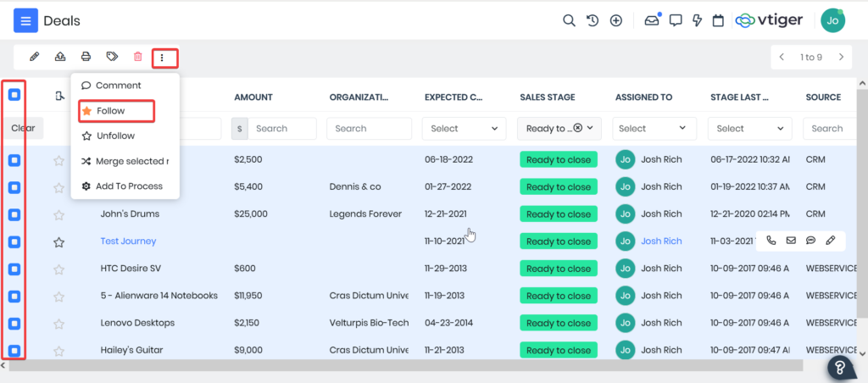The image size is (868, 383).
Task: Open the quick create plus icon
Action: click(x=616, y=20)
